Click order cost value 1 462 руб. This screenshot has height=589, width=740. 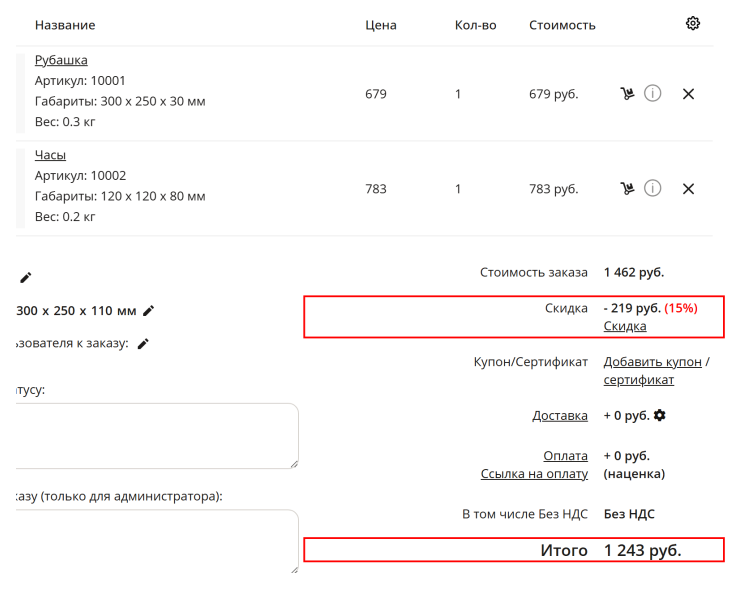(x=634, y=272)
